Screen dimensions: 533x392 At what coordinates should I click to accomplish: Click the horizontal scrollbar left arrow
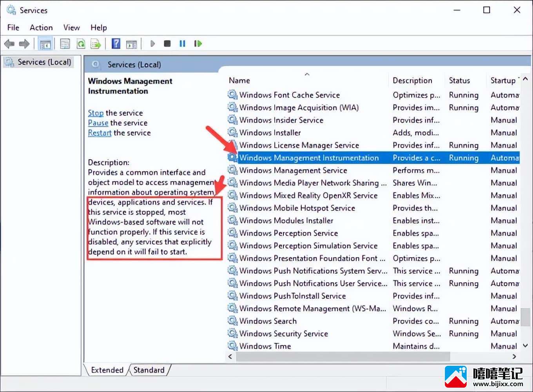[230, 356]
